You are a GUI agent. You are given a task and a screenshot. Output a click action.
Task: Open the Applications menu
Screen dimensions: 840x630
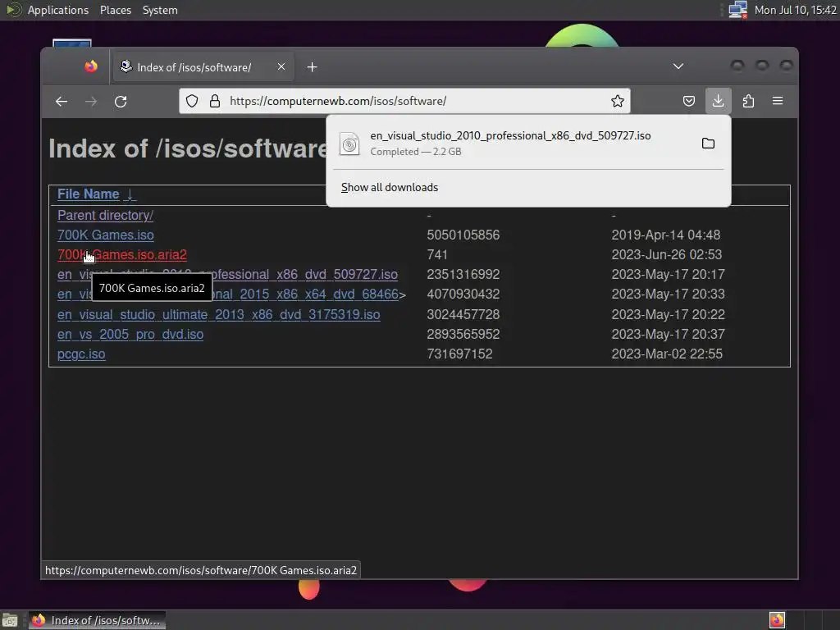click(x=58, y=10)
